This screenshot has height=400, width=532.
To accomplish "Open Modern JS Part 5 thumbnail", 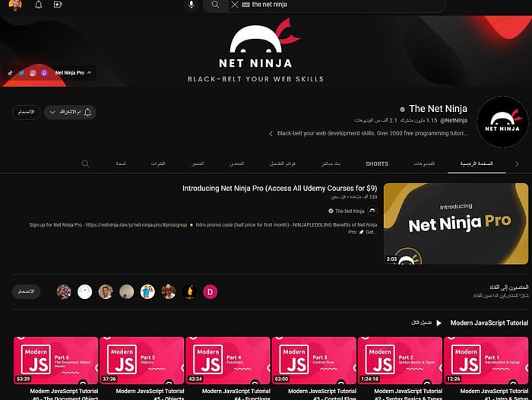I will pyautogui.click(x=142, y=360).
